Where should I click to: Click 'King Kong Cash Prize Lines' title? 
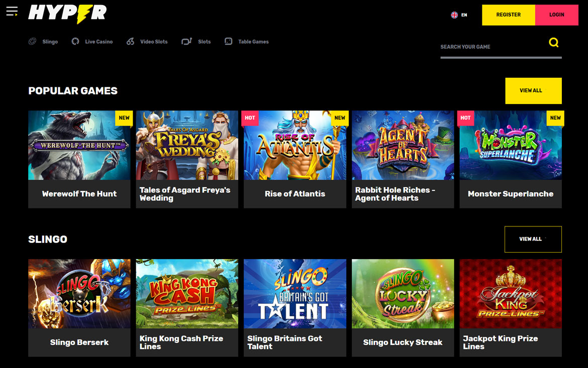point(181,342)
